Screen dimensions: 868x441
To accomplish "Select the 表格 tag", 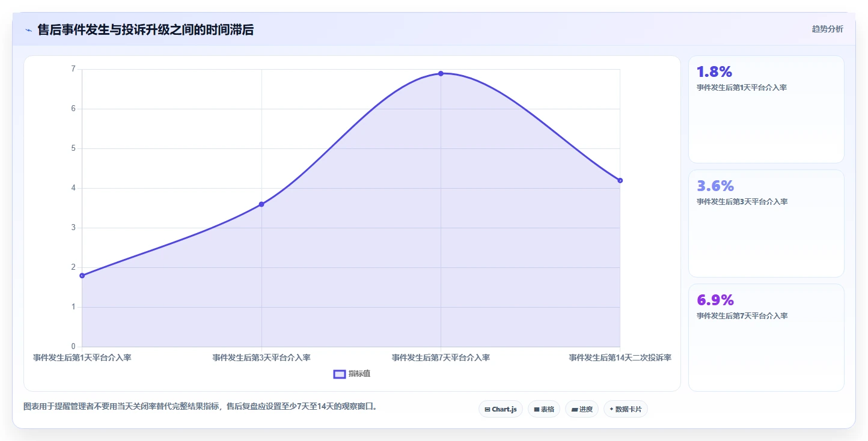I will (x=544, y=409).
